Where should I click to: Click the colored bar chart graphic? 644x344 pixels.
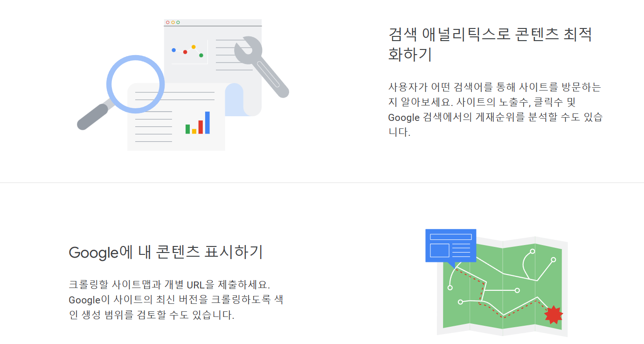tap(198, 123)
